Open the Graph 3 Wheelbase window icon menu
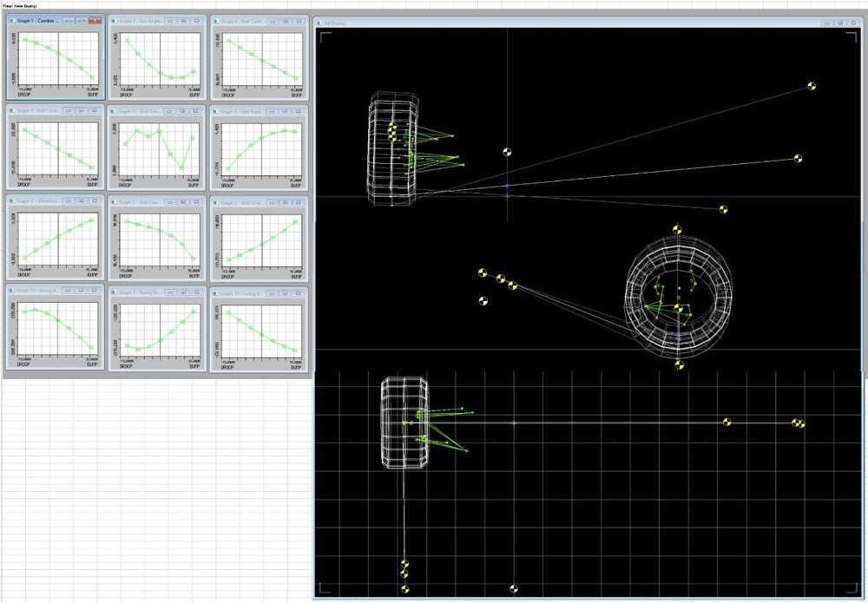The width and height of the screenshot is (868, 603). click(x=12, y=201)
